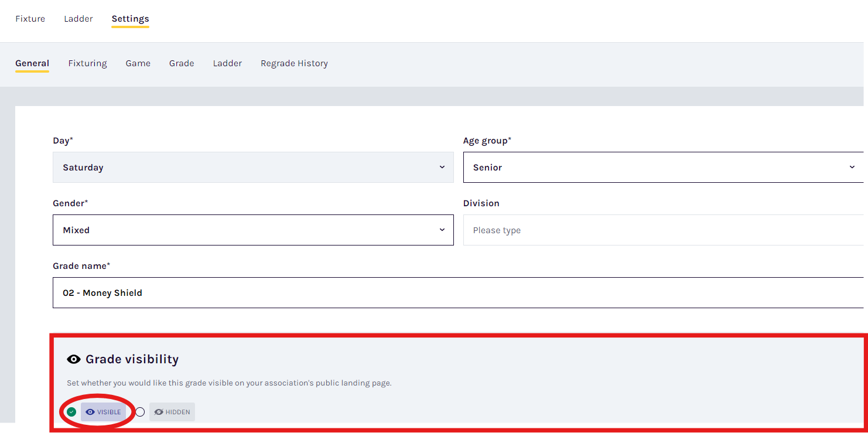The height and width of the screenshot is (433, 868).
Task: Switch to the Fixture tab
Action: [x=30, y=18]
